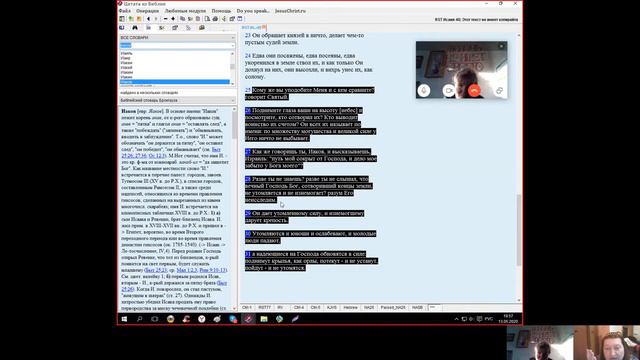Mute microphone in the video call overlay

pos(424,91)
